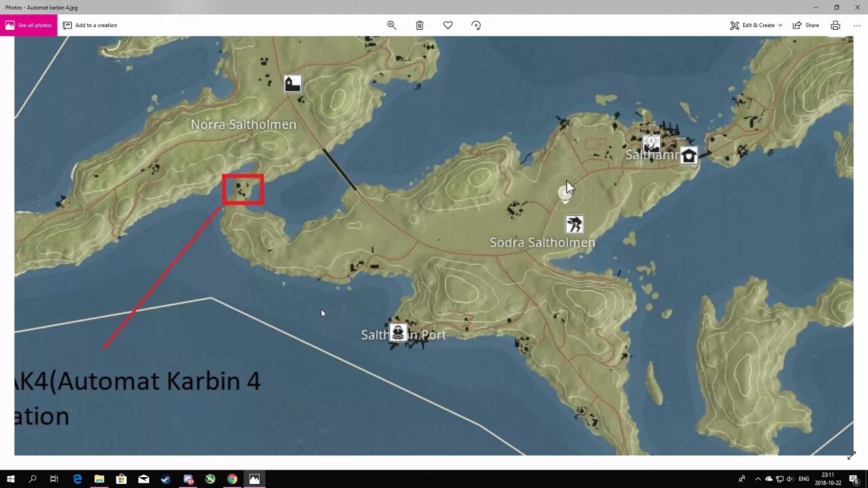Click the location pin on Södra Saltholmen
This screenshot has height=488, width=868.
pyautogui.click(x=565, y=194)
